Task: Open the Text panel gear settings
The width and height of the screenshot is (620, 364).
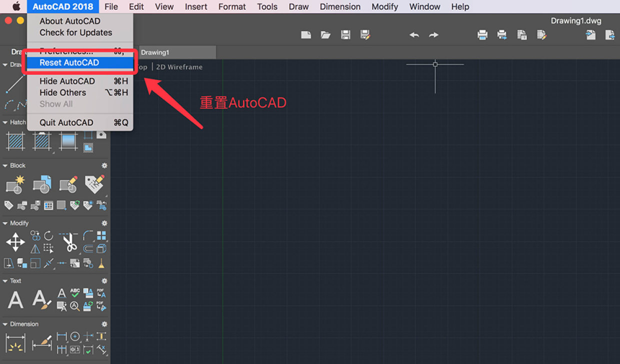Action: pyautogui.click(x=104, y=281)
